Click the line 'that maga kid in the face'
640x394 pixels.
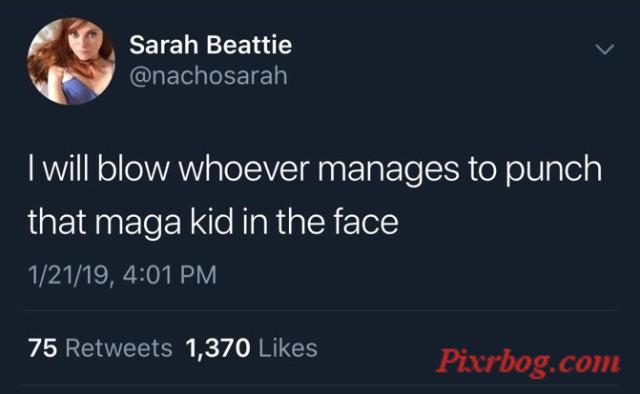click(213, 223)
